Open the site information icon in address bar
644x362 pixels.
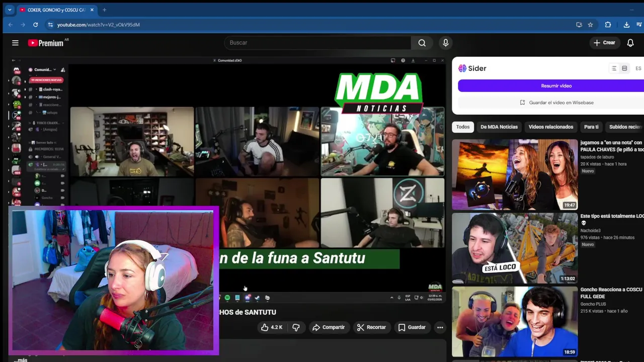pyautogui.click(x=50, y=25)
